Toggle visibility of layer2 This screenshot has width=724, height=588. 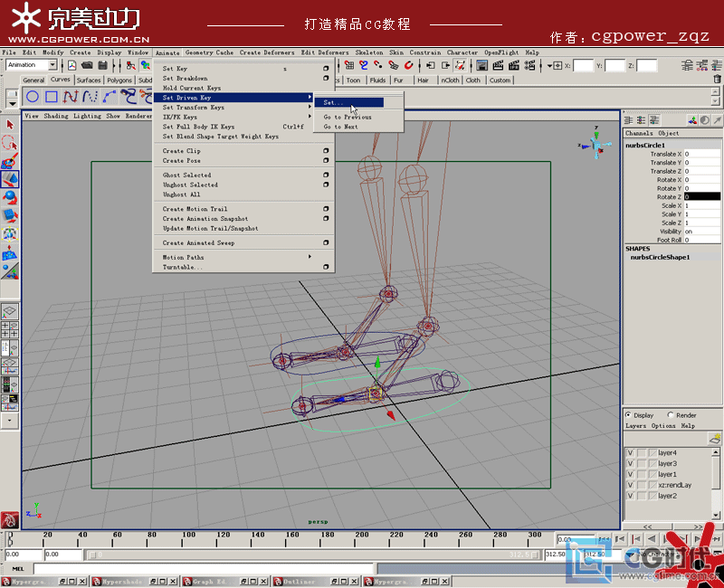[x=630, y=496]
